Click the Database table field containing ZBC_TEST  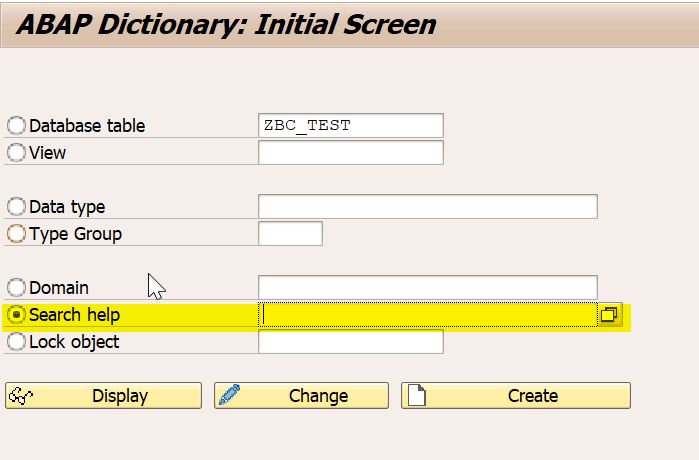pyautogui.click(x=351, y=126)
